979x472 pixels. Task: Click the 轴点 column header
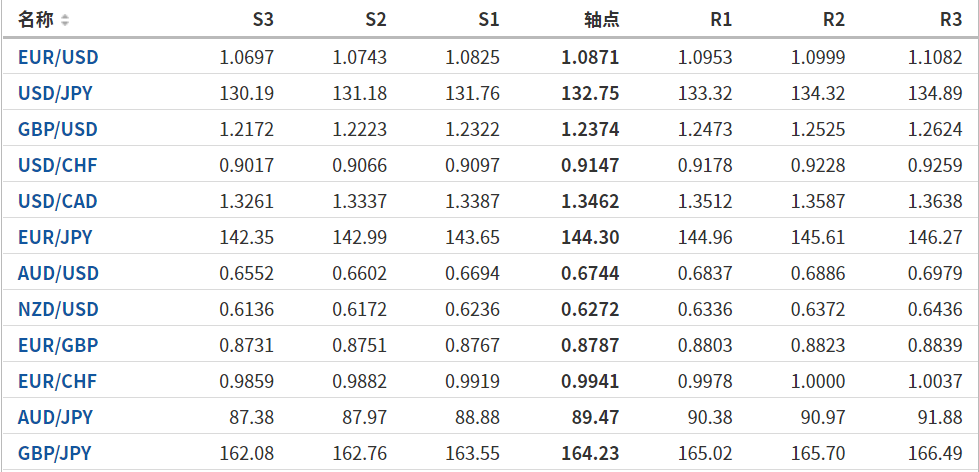point(601,20)
